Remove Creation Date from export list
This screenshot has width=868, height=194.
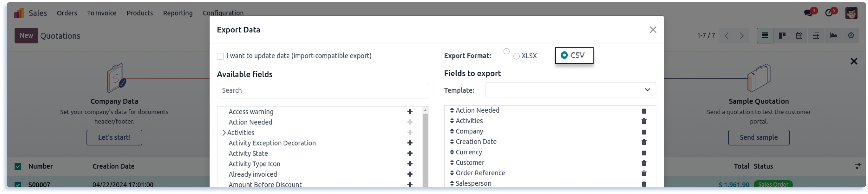click(x=644, y=142)
